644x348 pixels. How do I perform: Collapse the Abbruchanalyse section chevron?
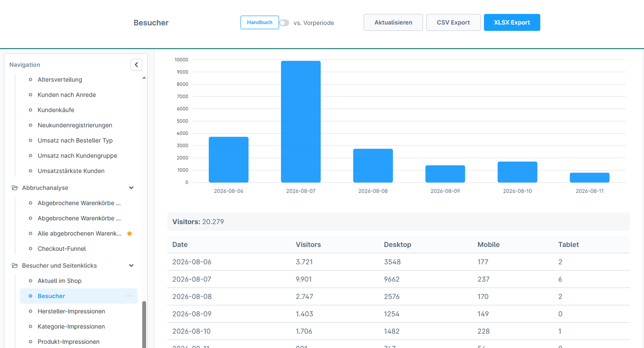tap(131, 188)
